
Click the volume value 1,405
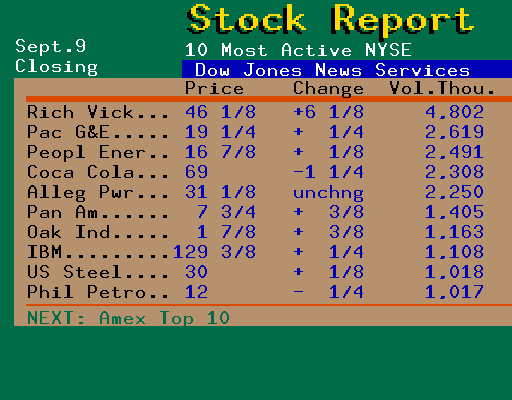point(454,212)
